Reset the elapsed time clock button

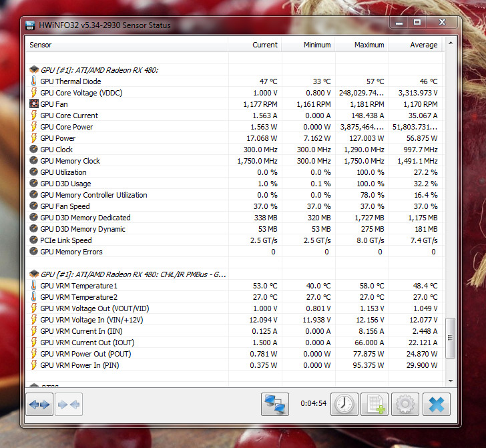click(344, 404)
